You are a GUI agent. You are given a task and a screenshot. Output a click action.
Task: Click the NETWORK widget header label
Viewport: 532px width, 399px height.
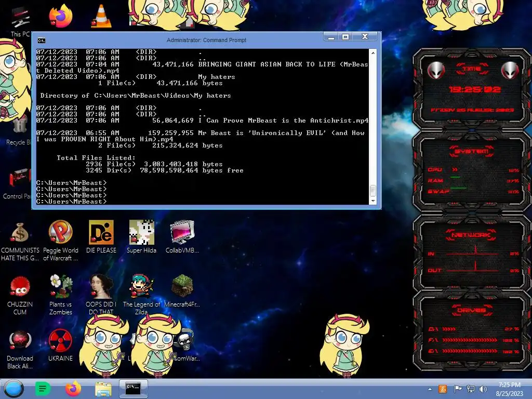471,235
